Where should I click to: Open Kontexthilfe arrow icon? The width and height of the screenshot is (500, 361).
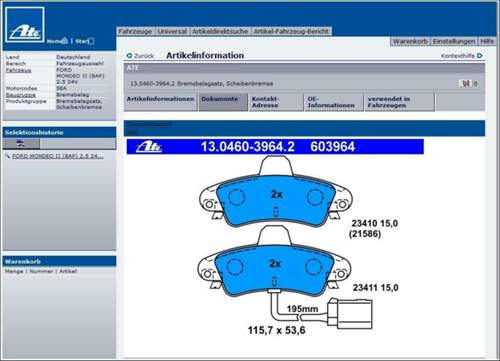[x=479, y=56]
